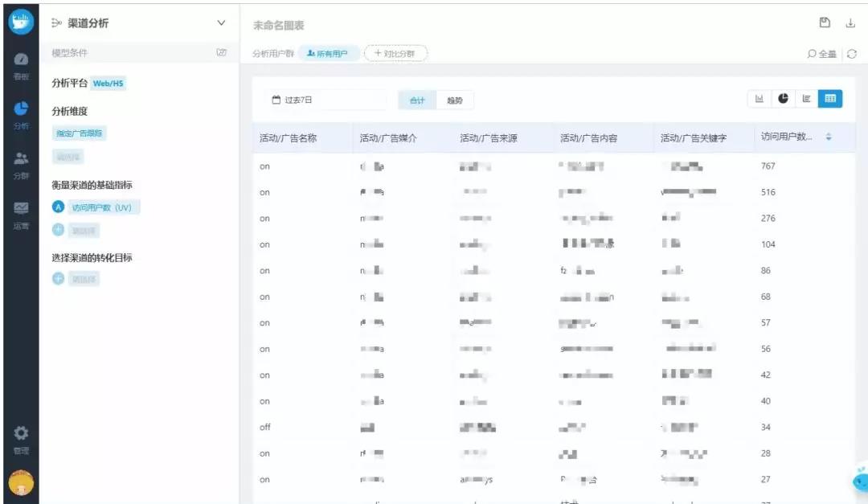The image size is (868, 504).
Task: Download the chart data icon
Action: pos(850,23)
